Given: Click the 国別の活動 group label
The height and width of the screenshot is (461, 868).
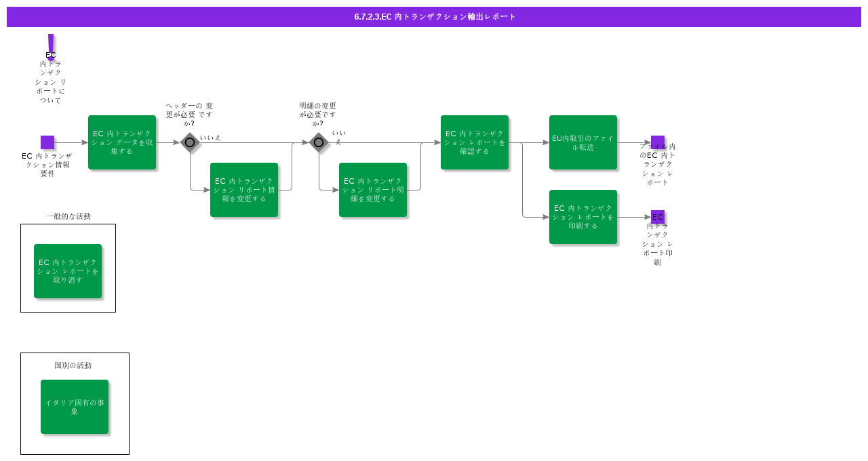Looking at the screenshot, I should click(x=73, y=365).
